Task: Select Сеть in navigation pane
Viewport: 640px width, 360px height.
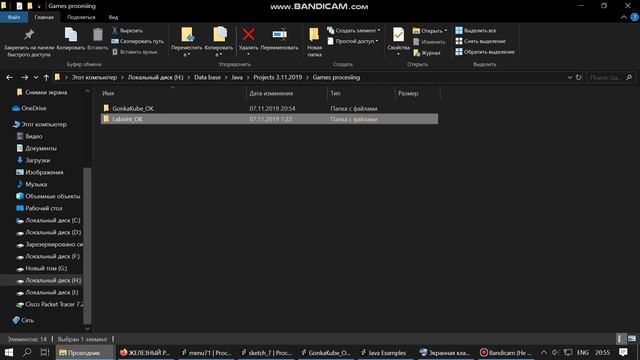Action: tap(23, 320)
